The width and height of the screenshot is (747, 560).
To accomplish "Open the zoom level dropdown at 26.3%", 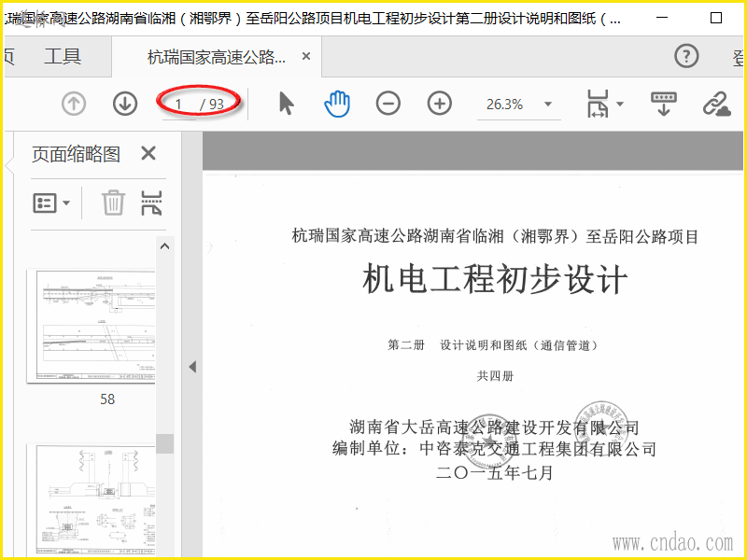I will click(548, 104).
